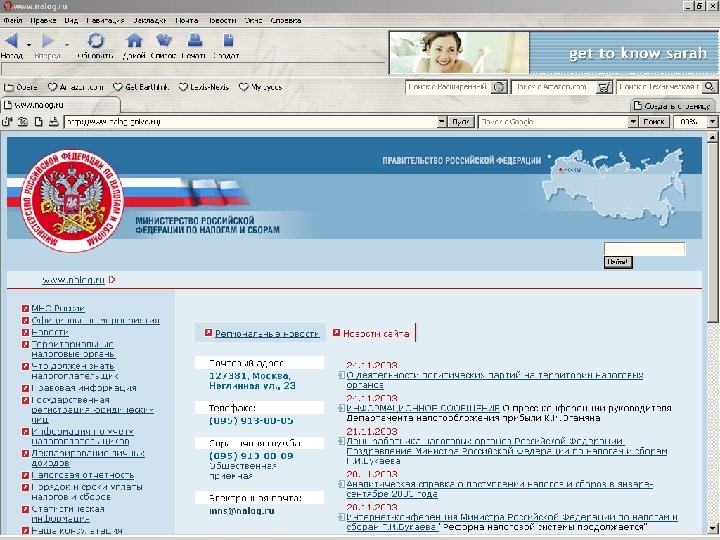Viewport: 720px width, 540px height.
Task: Click the round icon of the first search box
Action: pos(499,87)
